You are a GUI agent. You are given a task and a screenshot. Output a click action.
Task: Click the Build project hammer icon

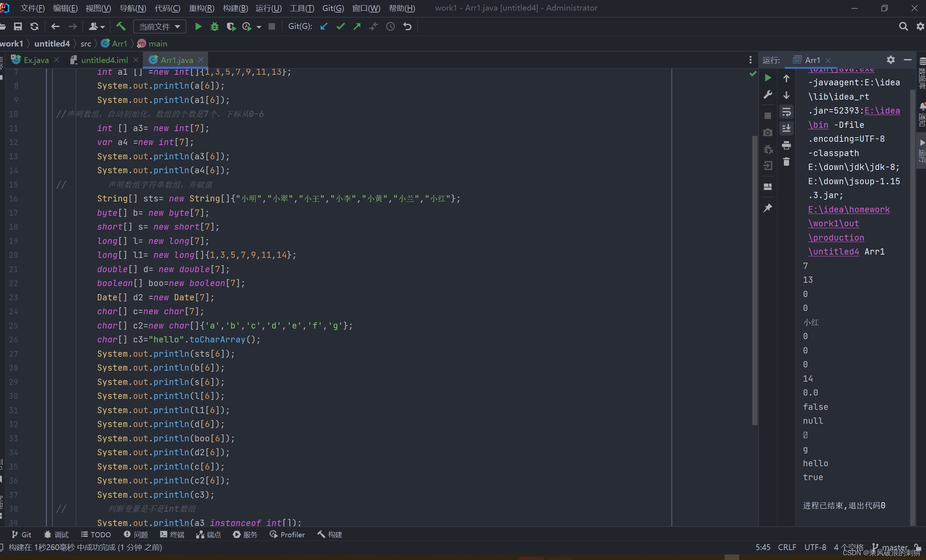[121, 26]
